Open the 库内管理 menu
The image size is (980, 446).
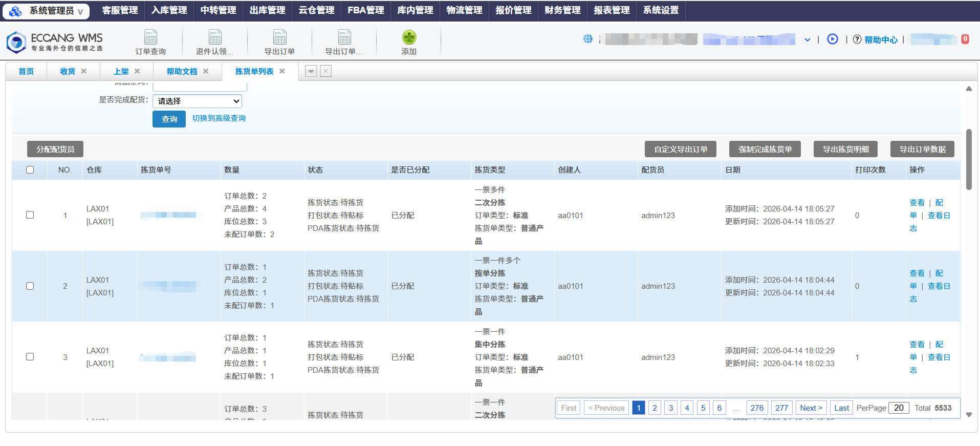(415, 10)
